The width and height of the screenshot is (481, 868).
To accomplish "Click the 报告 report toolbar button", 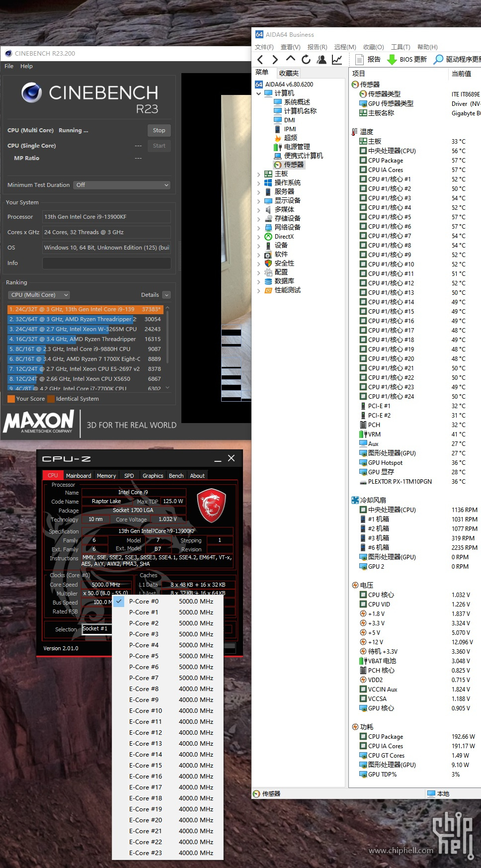I will click(368, 60).
